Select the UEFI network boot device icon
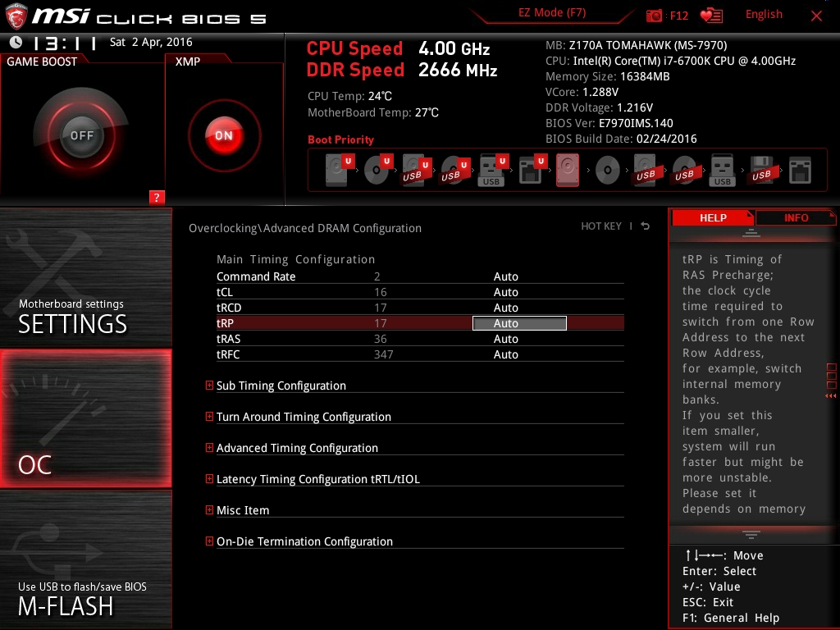The width and height of the screenshot is (840, 630). [532, 170]
